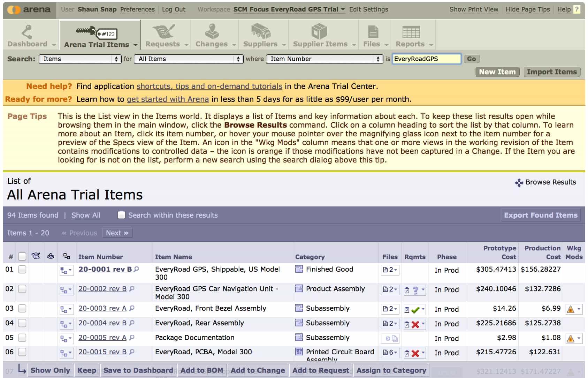Image resolution: width=588 pixels, height=378 pixels.
Task: Toggle Search within these results checkbox
Action: (121, 215)
